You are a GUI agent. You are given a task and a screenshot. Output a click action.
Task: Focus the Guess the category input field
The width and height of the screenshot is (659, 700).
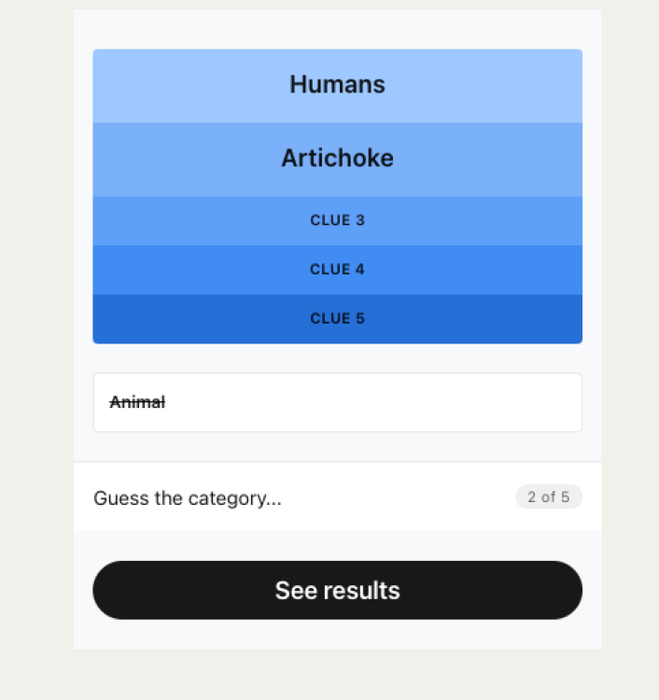(x=338, y=497)
